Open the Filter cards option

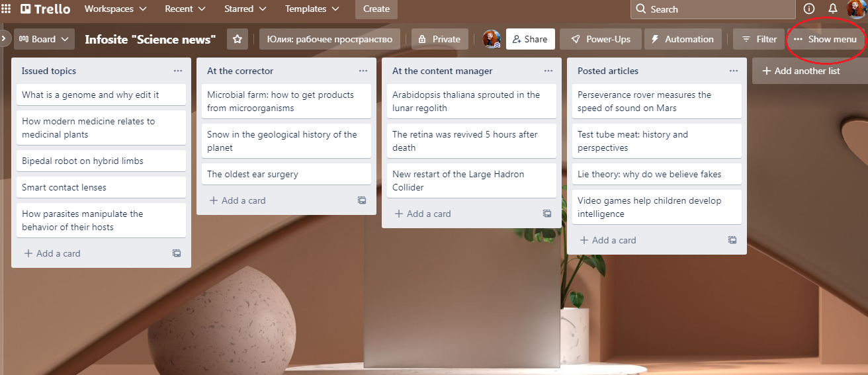coord(759,39)
